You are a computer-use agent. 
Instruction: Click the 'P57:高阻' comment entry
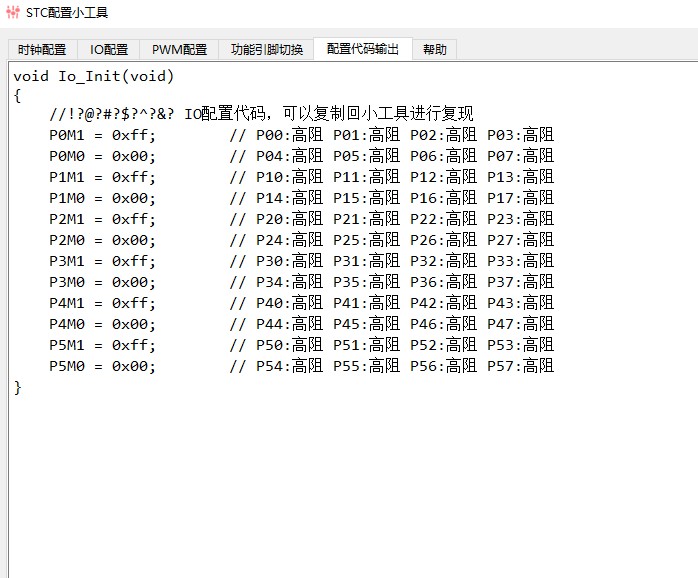(x=520, y=366)
